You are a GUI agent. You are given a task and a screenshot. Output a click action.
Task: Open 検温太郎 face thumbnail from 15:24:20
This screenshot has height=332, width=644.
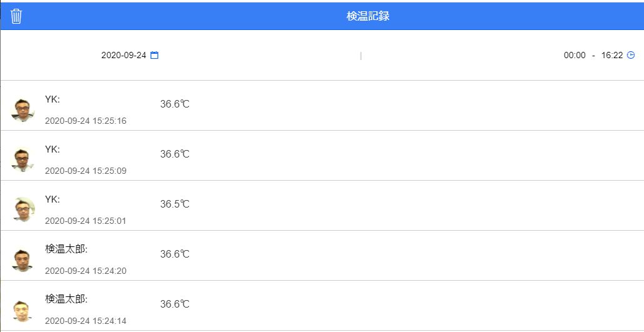click(x=23, y=259)
